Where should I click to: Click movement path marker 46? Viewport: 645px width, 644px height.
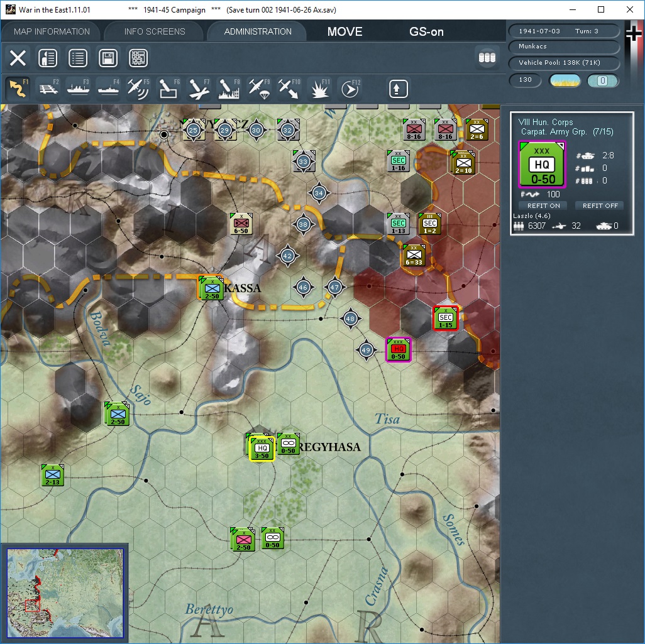[303, 287]
